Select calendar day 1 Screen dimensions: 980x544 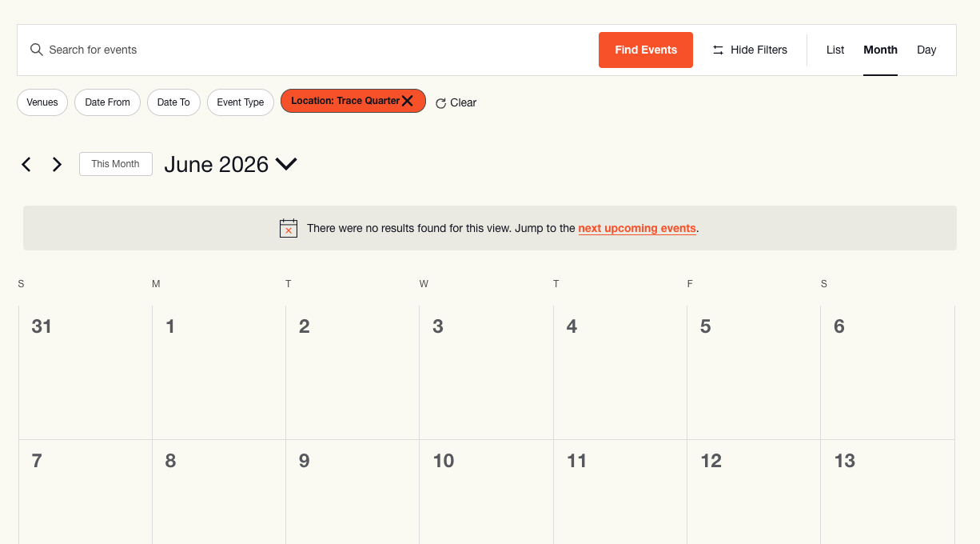[x=170, y=326]
